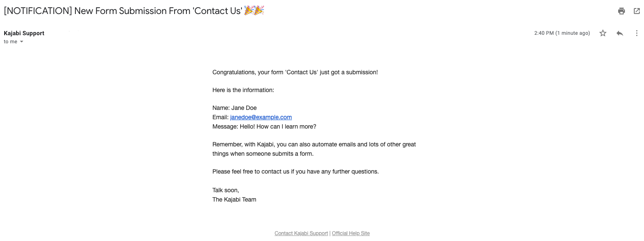This screenshot has width=644, height=241.
Task: Open the email in a new window
Action: [637, 11]
